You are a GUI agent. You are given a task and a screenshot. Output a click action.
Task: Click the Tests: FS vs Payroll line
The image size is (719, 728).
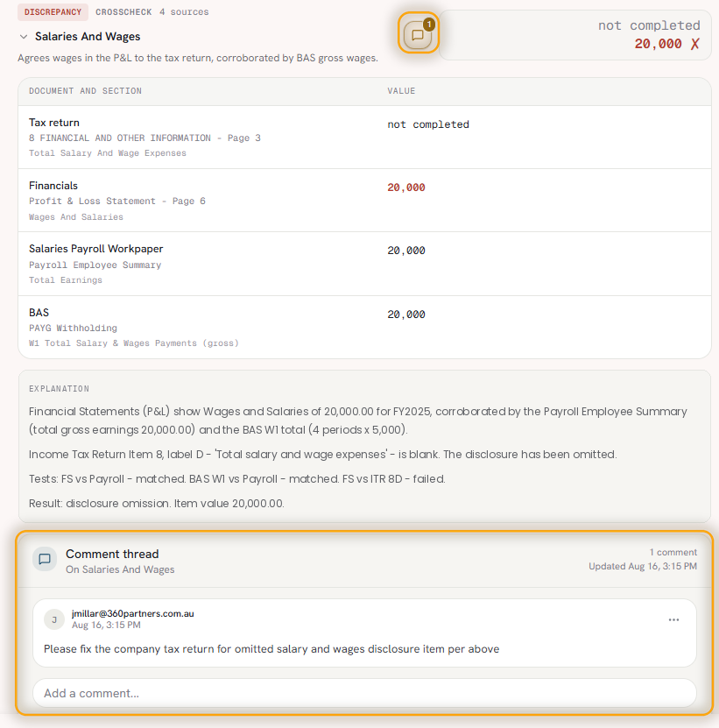click(x=236, y=478)
